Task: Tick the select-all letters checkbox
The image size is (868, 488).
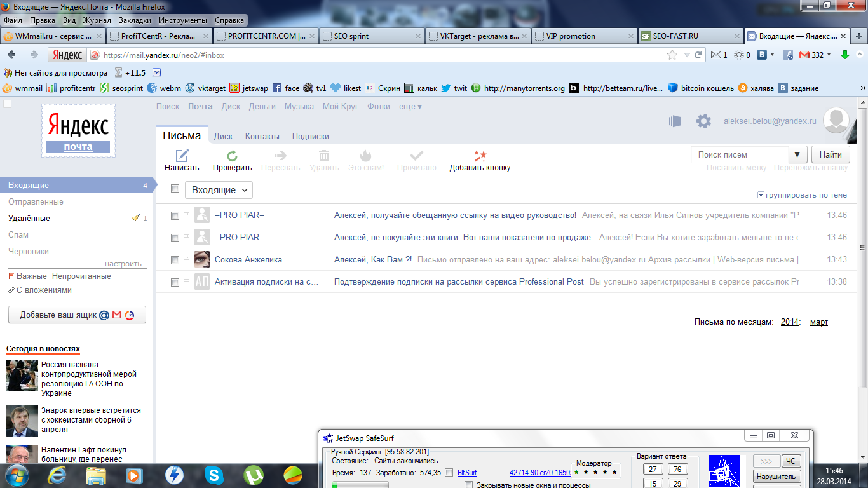Action: [175, 189]
